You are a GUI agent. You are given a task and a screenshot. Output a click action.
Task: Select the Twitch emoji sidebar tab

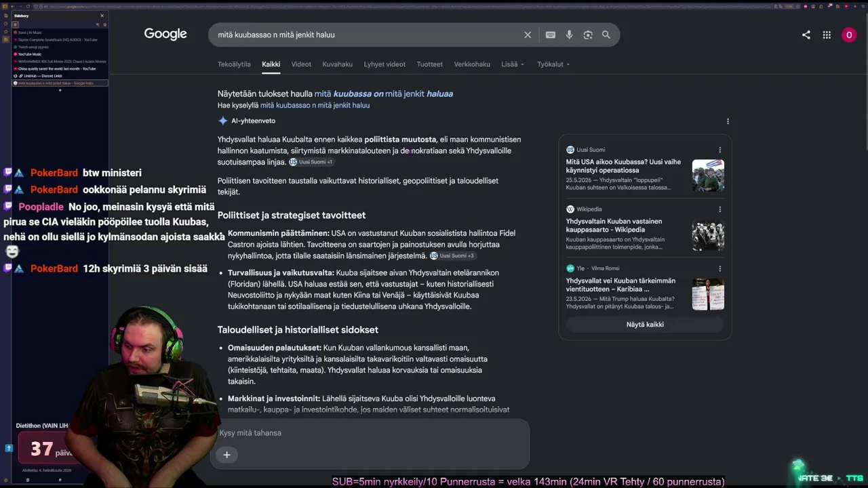point(60,47)
